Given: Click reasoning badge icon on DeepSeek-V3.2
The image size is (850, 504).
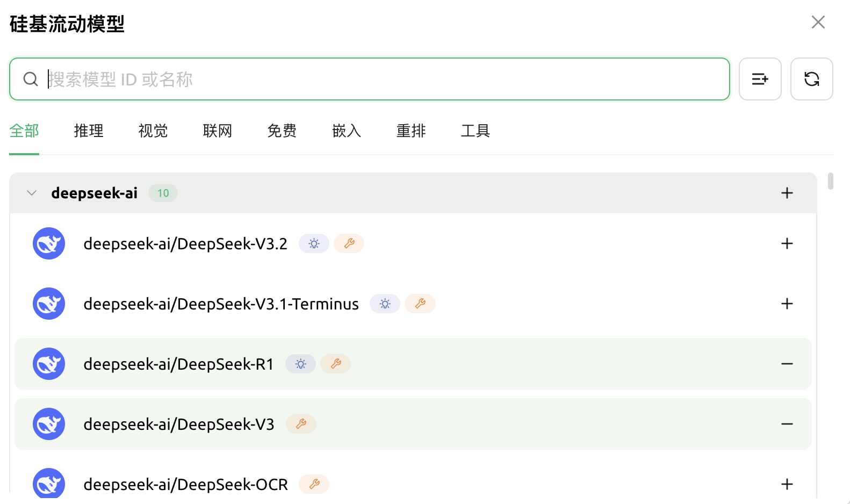Looking at the screenshot, I should click(314, 243).
